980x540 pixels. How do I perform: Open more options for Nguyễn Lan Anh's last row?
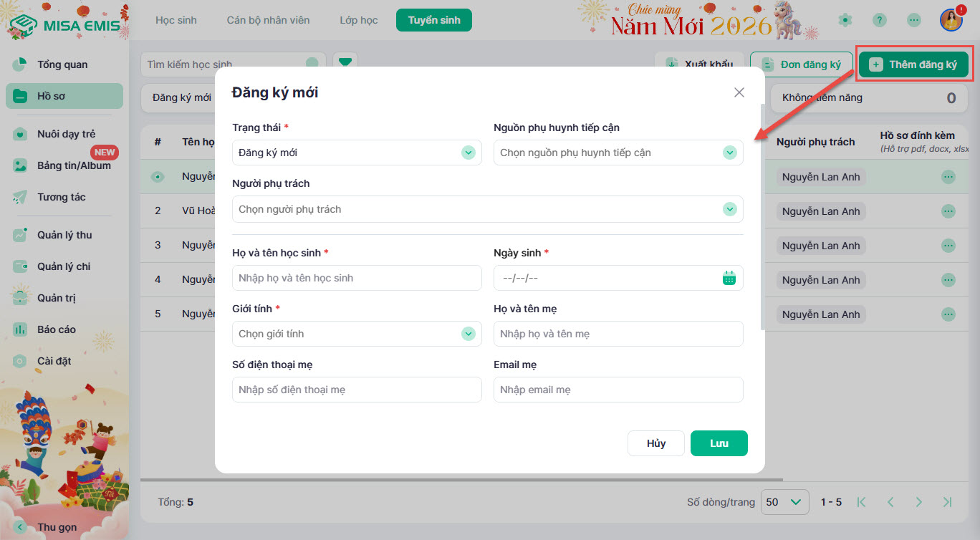coord(948,314)
